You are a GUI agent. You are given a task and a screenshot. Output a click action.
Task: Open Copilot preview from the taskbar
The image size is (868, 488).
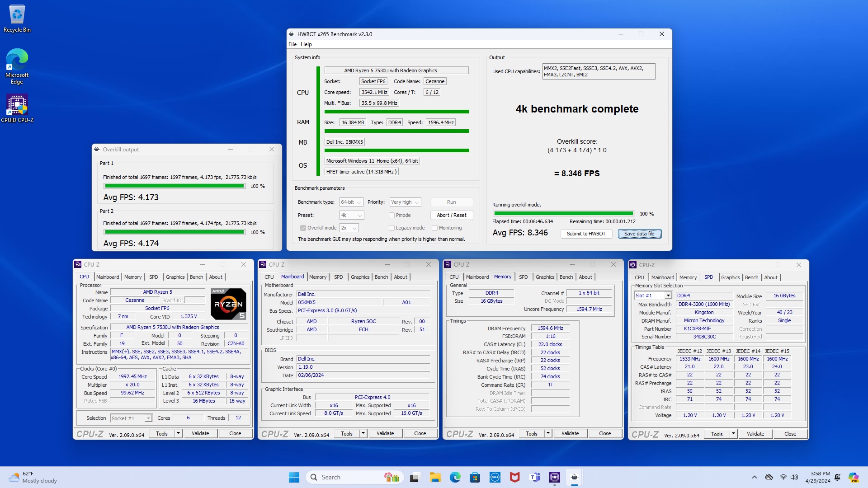tap(854, 477)
